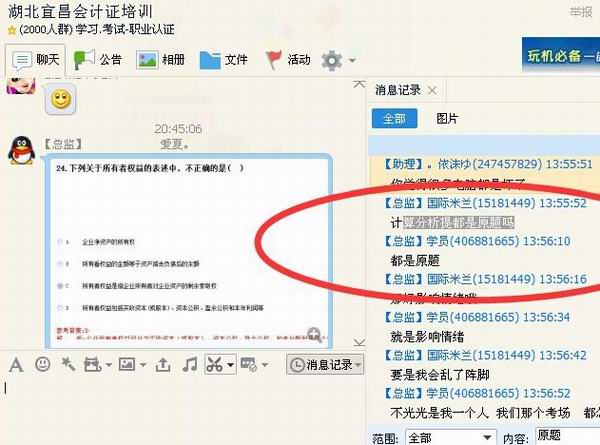Select the 全部 filter in message records
The image size is (600, 445).
pyautogui.click(x=395, y=118)
